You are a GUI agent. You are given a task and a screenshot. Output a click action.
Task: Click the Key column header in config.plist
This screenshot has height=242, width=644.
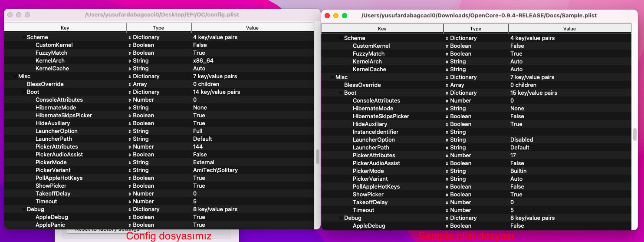[x=65, y=28]
